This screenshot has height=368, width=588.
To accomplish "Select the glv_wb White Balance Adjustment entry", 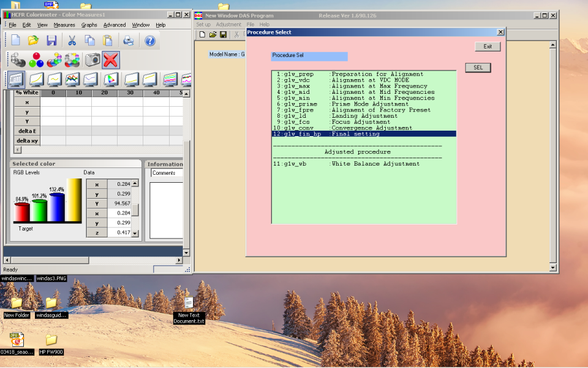I will coord(347,164).
